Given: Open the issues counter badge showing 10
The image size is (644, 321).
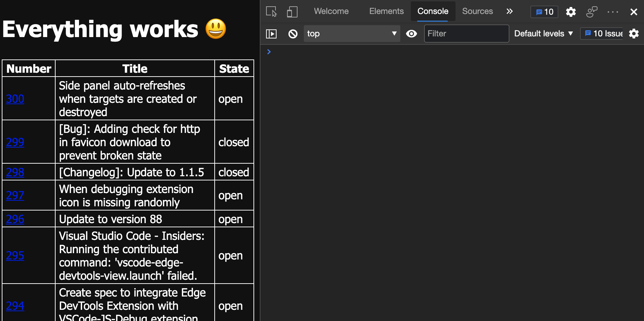Looking at the screenshot, I should [544, 12].
